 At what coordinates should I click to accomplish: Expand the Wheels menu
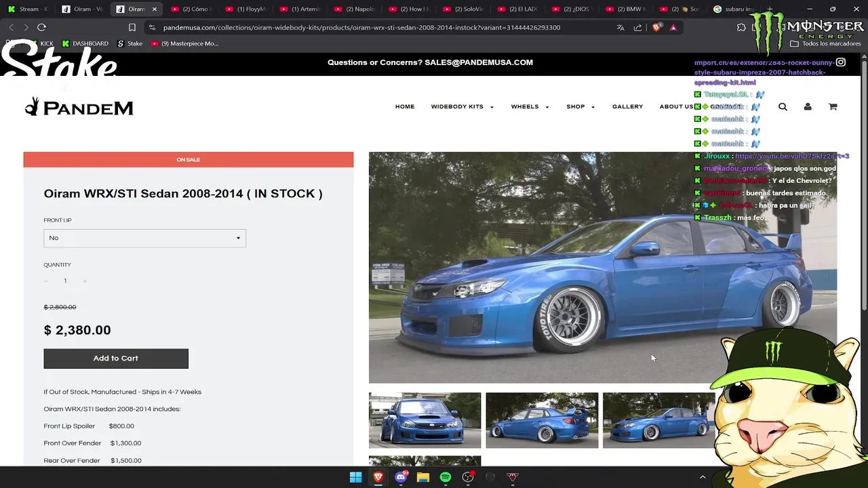click(x=530, y=107)
